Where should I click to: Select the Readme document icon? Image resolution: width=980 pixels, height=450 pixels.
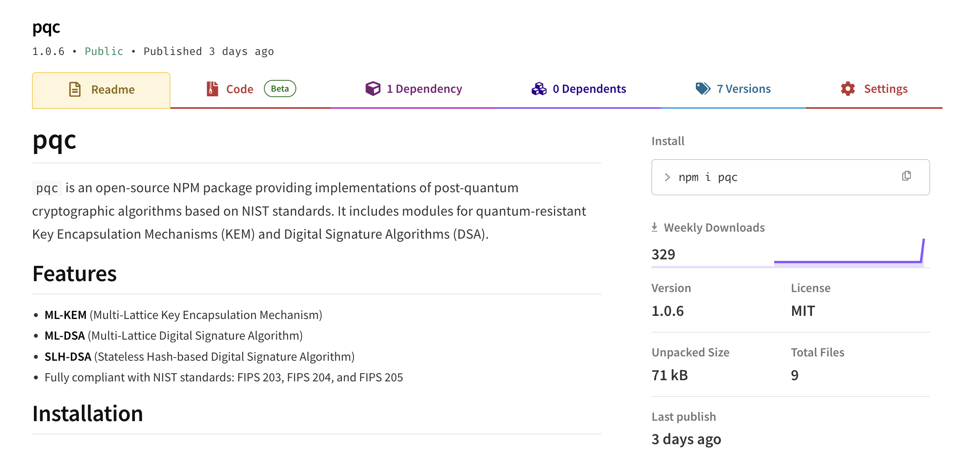click(75, 89)
